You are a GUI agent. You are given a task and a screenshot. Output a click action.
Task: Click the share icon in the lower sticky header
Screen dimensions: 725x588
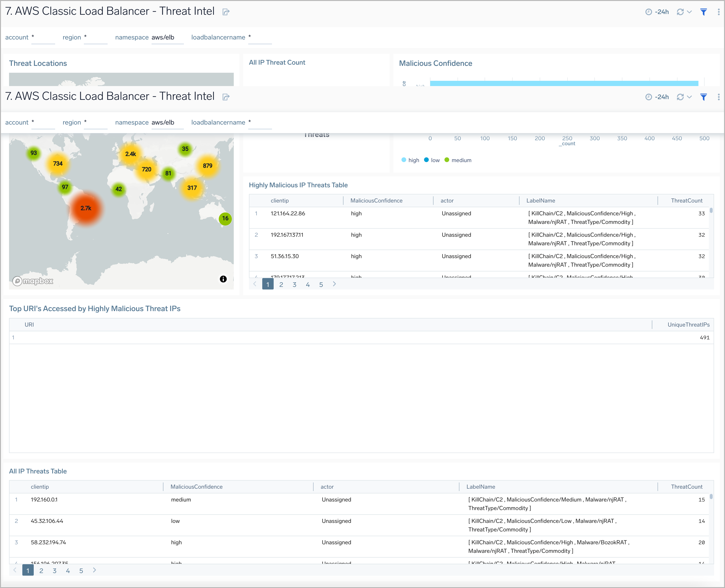226,97
